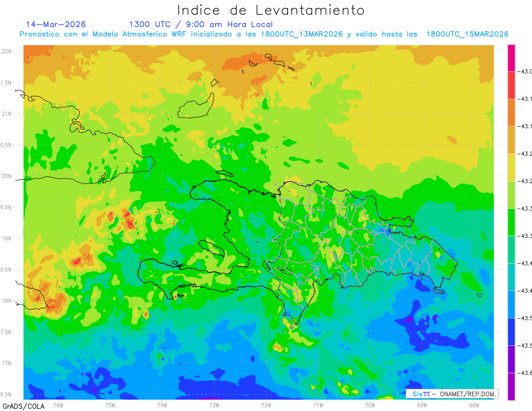Click the '71W' longitude label
This screenshot has width=532, height=411.
coord(318,405)
